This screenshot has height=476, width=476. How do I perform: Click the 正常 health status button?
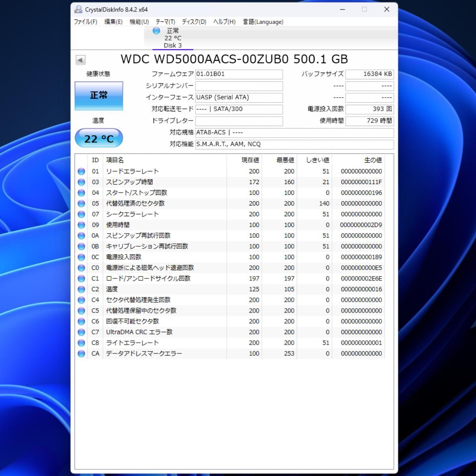point(99,96)
